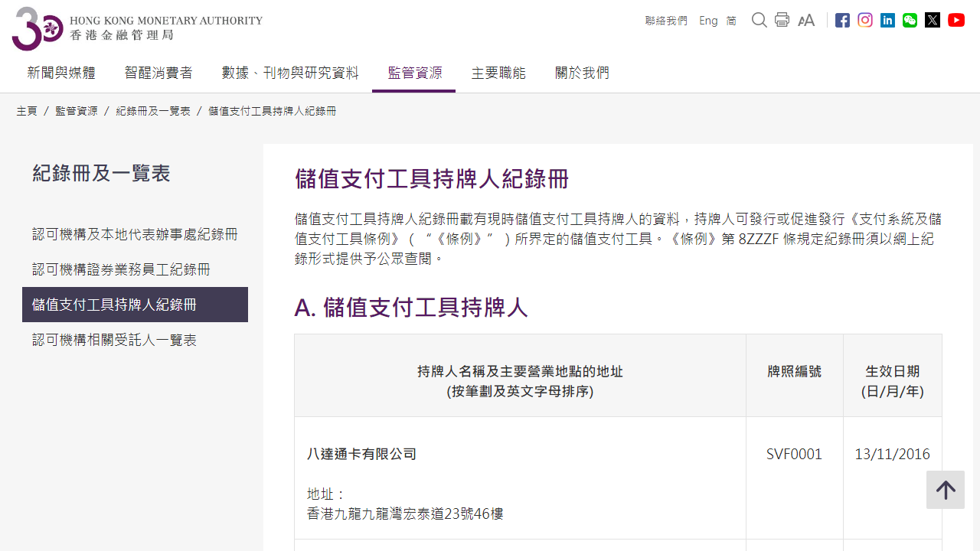Select 認可機構相關受託人一覽表 in the sidebar
Image resolution: width=980 pixels, height=551 pixels.
(x=115, y=340)
